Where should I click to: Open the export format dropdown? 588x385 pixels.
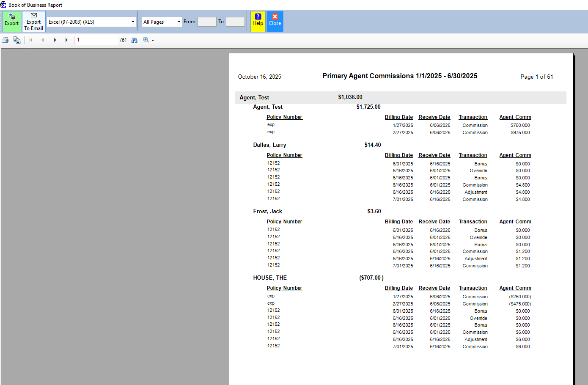click(x=133, y=21)
